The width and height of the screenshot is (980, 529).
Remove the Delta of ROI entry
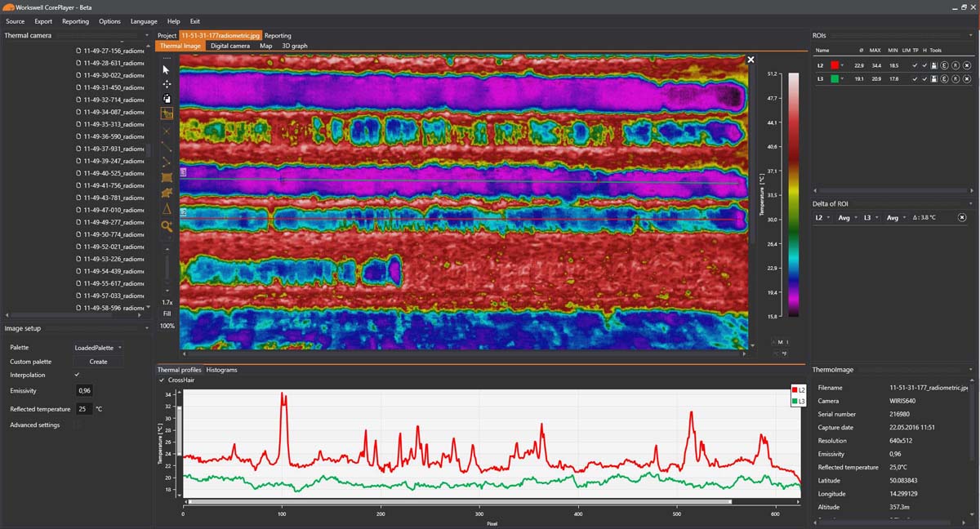coord(961,218)
